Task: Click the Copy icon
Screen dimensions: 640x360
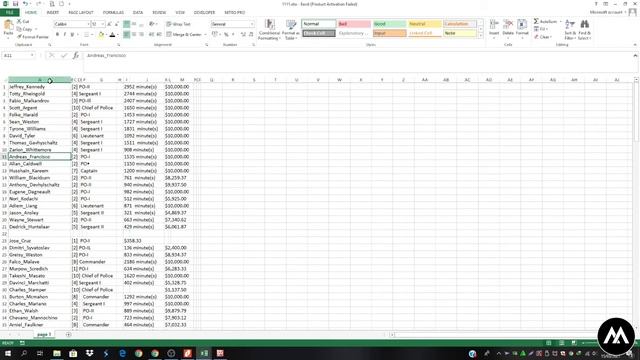Action: [19, 29]
